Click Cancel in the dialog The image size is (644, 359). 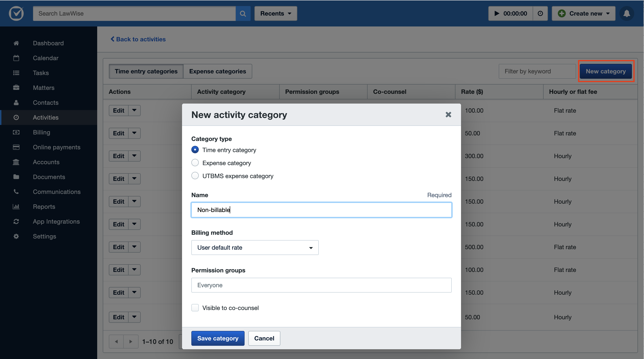pos(264,338)
